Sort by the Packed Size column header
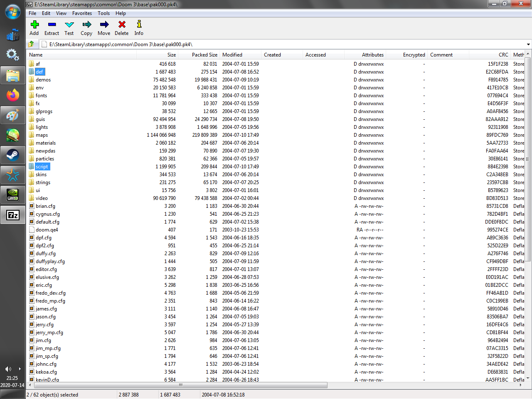The width and height of the screenshot is (532, 399). (199, 55)
